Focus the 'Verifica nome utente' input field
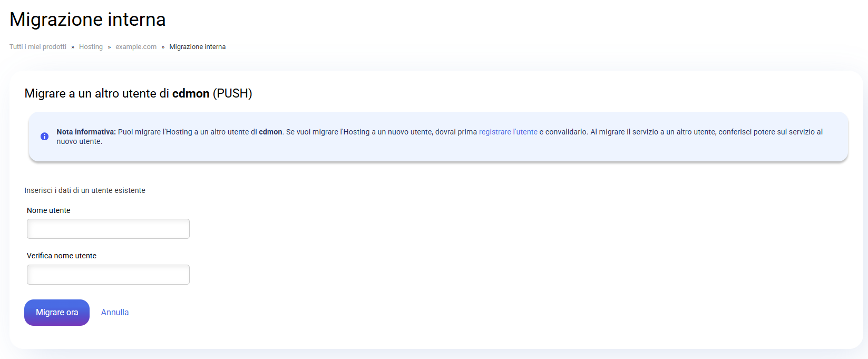This screenshot has height=359, width=868. [x=108, y=275]
